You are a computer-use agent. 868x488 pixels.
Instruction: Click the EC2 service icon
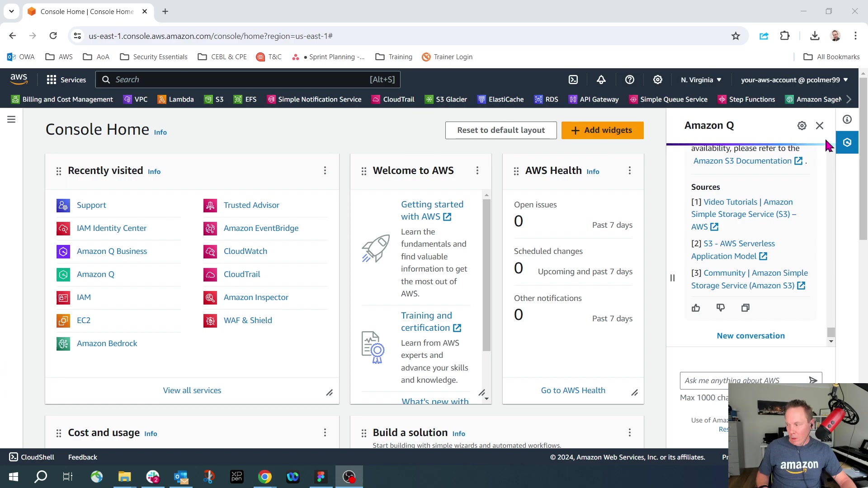[63, 320]
